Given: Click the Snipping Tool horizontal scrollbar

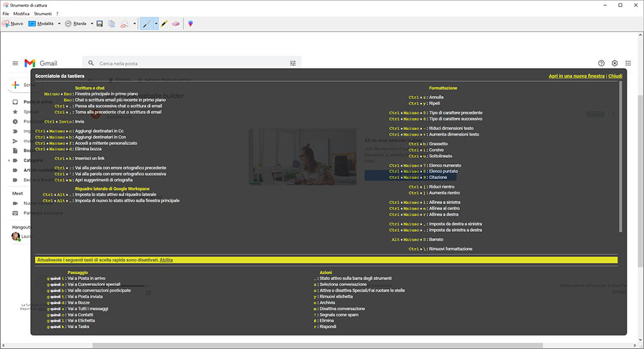Looking at the screenshot, I should click(317, 345).
